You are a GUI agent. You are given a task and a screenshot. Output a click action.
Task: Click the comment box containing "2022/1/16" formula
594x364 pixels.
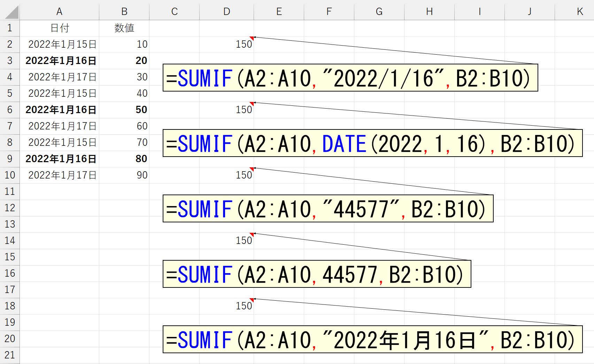[x=350, y=78]
